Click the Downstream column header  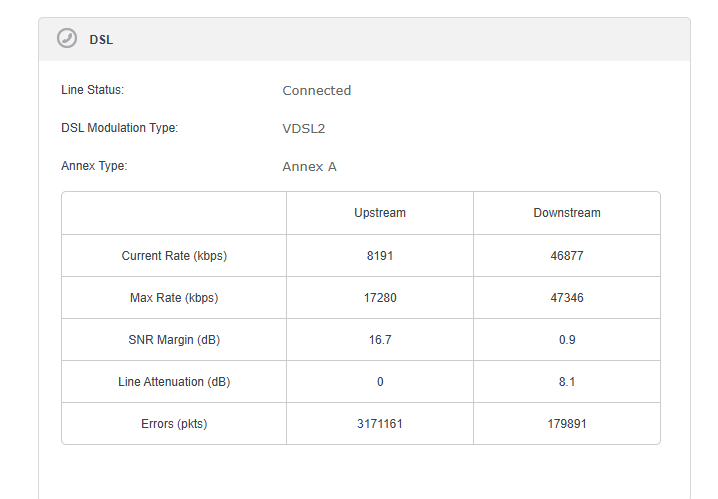coord(567,213)
